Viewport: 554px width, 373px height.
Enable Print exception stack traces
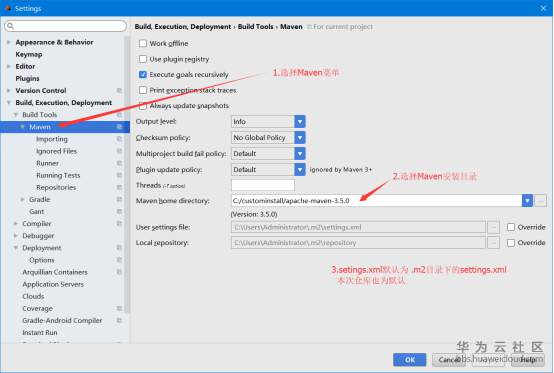point(143,90)
